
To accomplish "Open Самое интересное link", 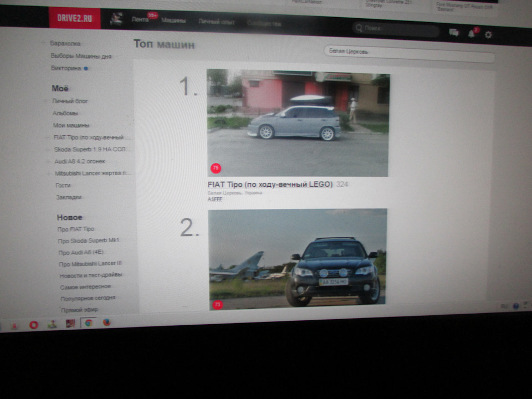I will pyautogui.click(x=85, y=287).
